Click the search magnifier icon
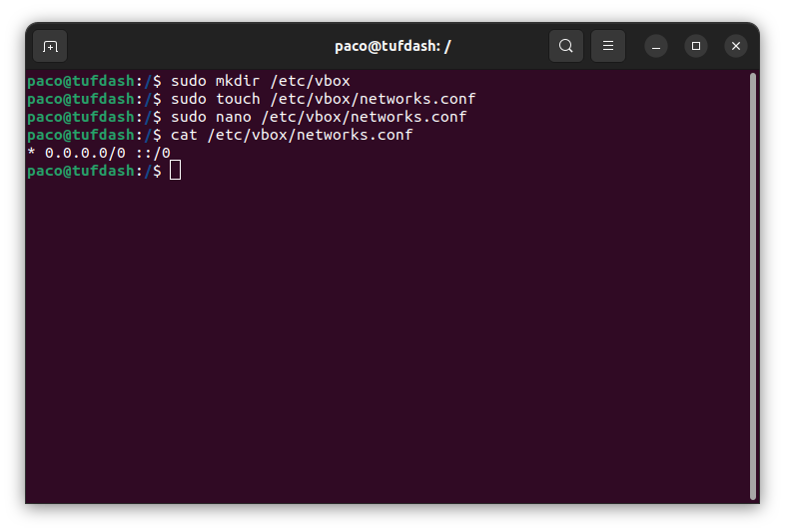 coord(566,46)
